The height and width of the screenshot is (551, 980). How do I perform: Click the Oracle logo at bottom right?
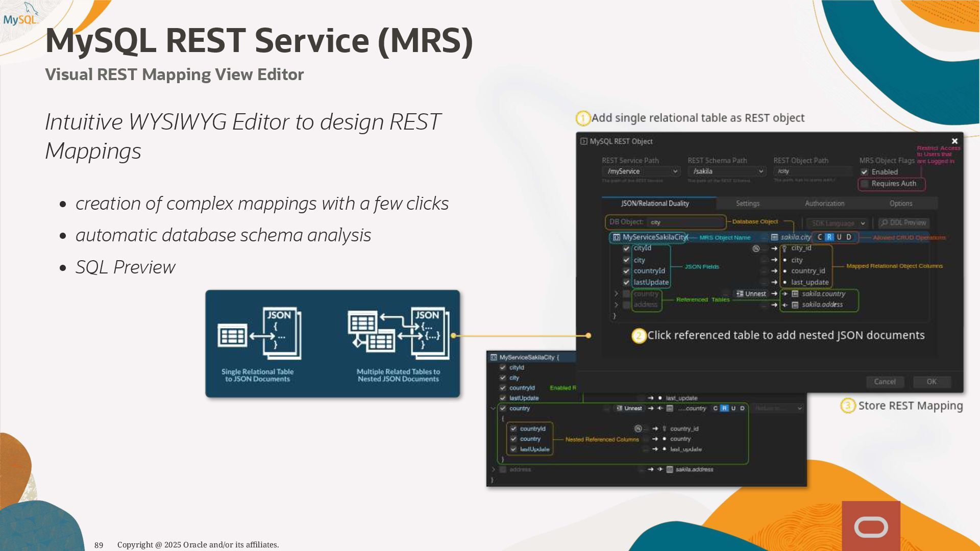point(871,527)
